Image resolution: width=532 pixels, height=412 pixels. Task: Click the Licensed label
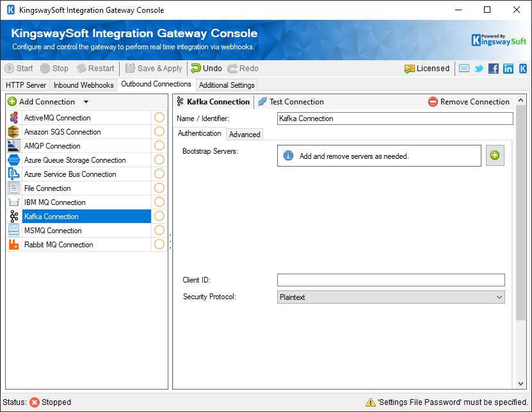point(433,69)
